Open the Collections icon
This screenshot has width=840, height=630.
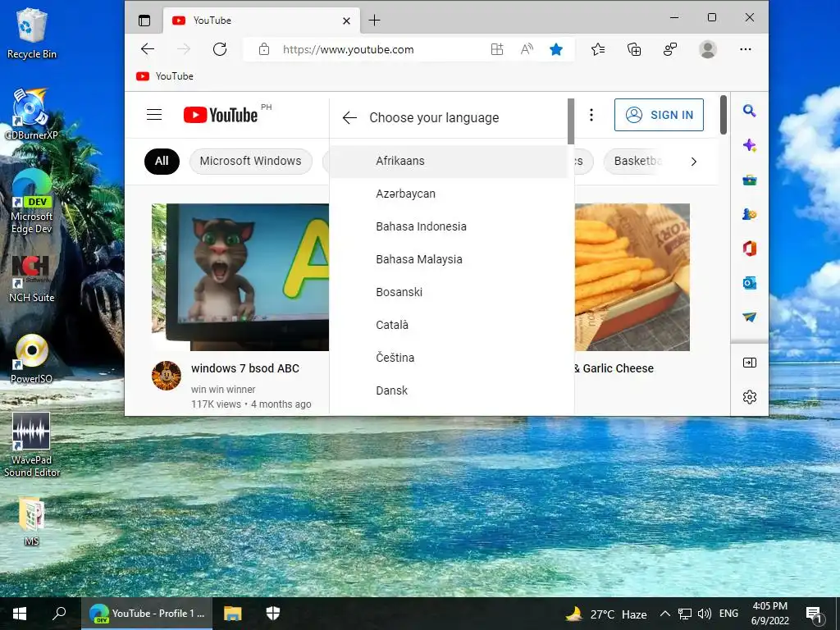pyautogui.click(x=634, y=49)
